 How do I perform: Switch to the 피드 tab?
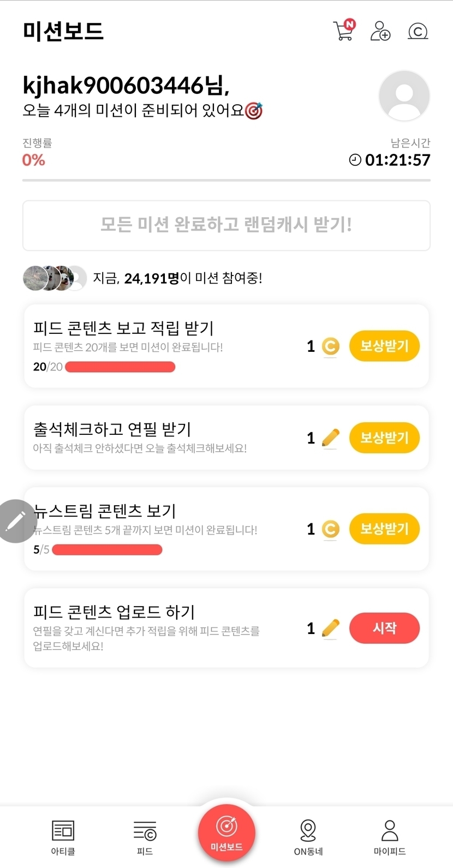pos(145,837)
